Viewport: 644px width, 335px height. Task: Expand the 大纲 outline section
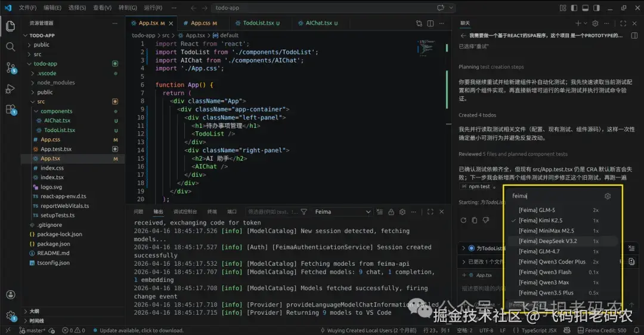pyautogui.click(x=35, y=311)
